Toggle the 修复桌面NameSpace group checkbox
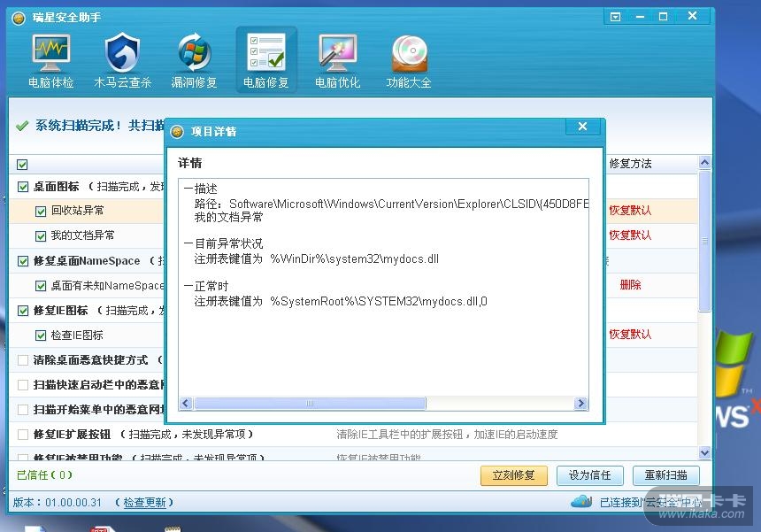 pyautogui.click(x=23, y=261)
